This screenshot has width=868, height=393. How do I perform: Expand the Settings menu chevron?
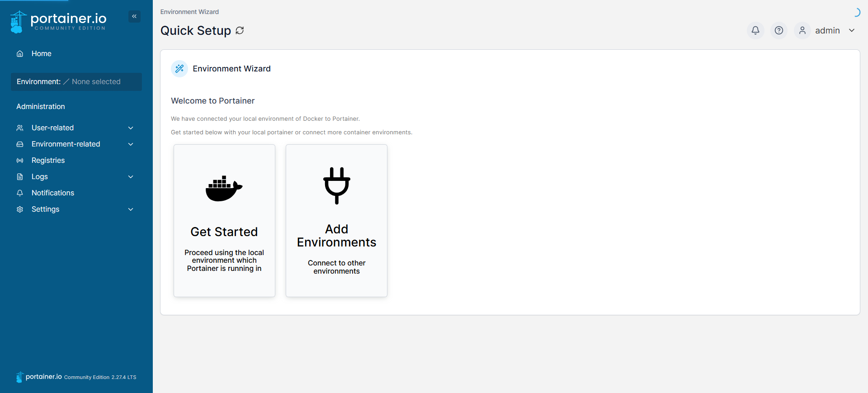tap(131, 209)
